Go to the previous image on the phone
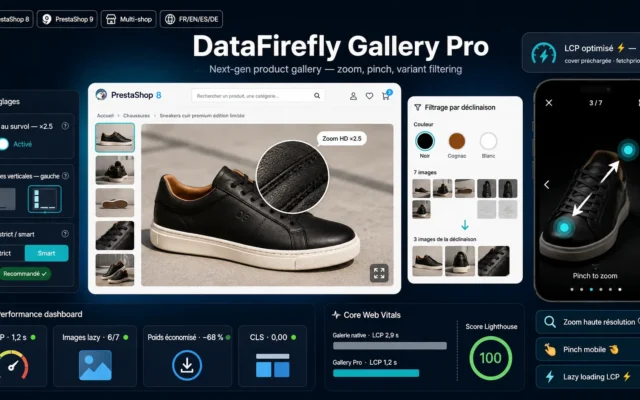The image size is (640, 400). click(x=547, y=184)
